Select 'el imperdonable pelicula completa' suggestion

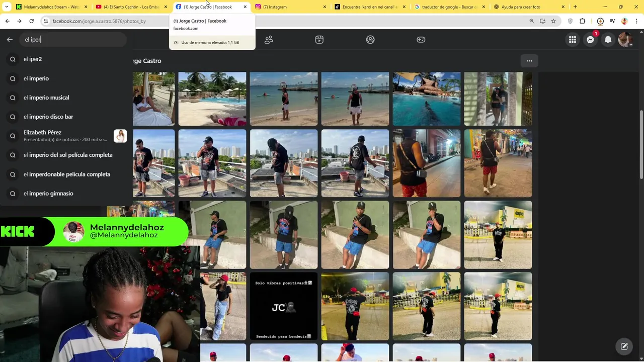(65, 174)
